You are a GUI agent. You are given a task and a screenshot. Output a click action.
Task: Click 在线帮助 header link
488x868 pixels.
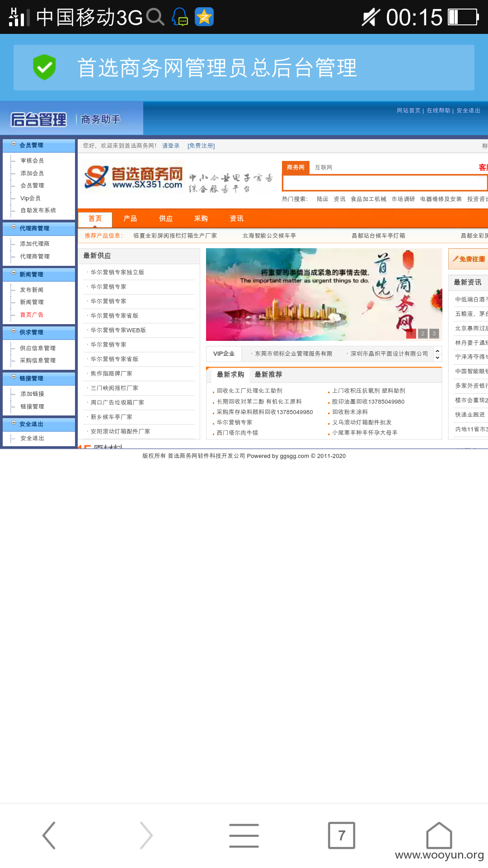point(439,110)
